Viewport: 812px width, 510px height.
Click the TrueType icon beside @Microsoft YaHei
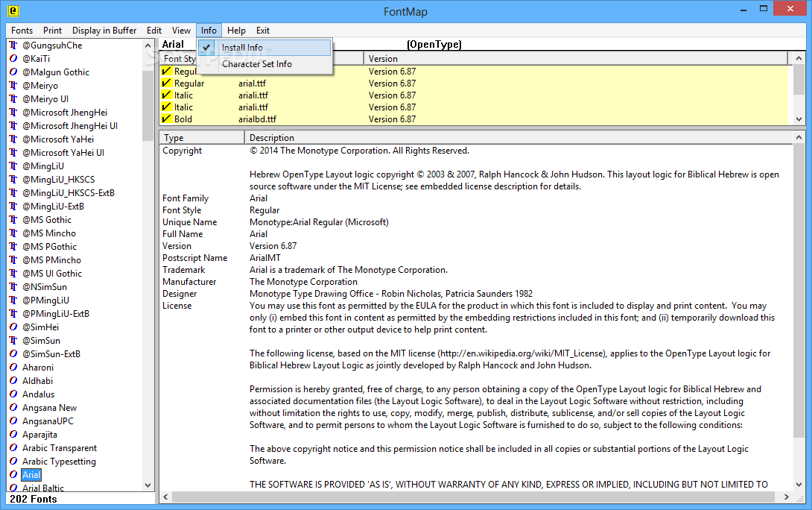coord(13,139)
